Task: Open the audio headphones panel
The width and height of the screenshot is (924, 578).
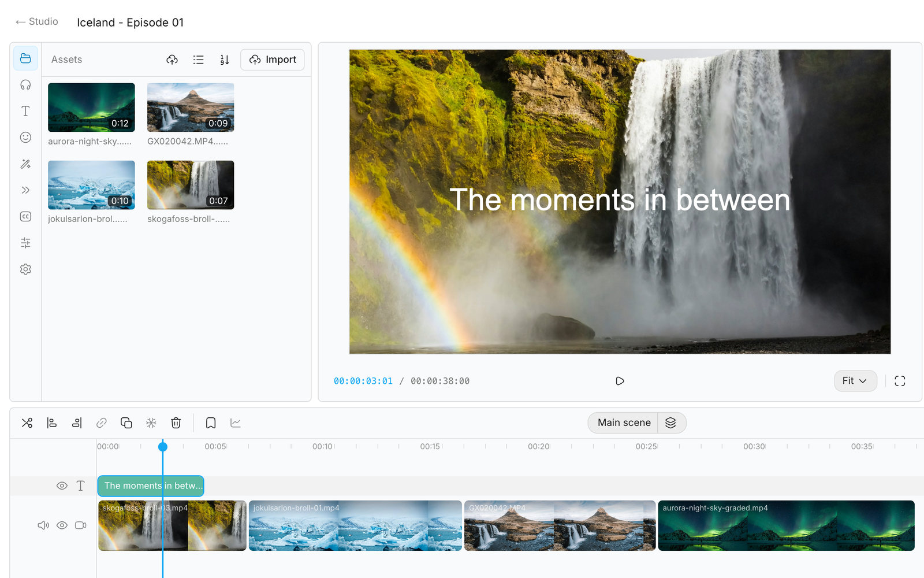Action: (x=25, y=85)
